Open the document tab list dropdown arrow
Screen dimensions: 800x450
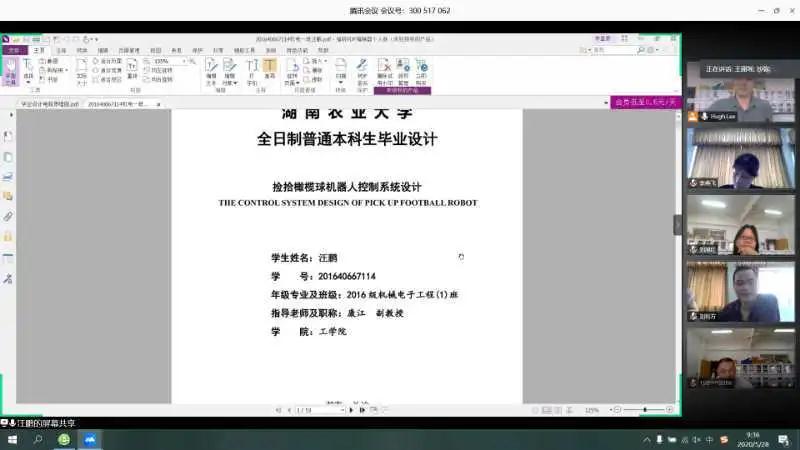point(606,103)
